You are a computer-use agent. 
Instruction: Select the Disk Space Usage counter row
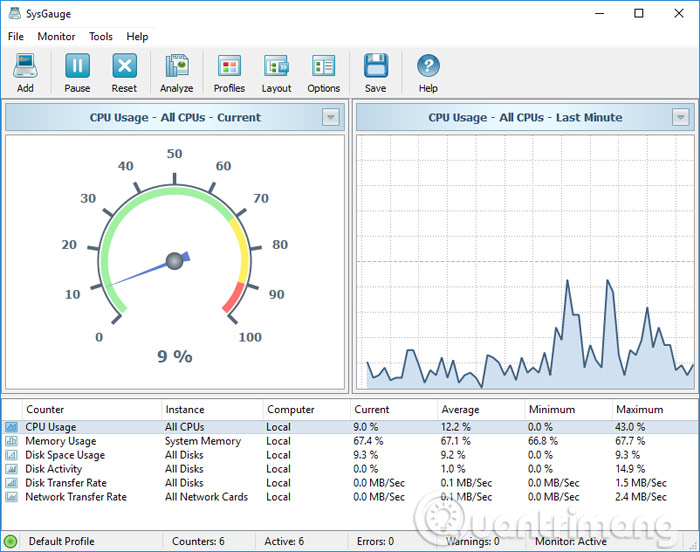click(x=65, y=455)
